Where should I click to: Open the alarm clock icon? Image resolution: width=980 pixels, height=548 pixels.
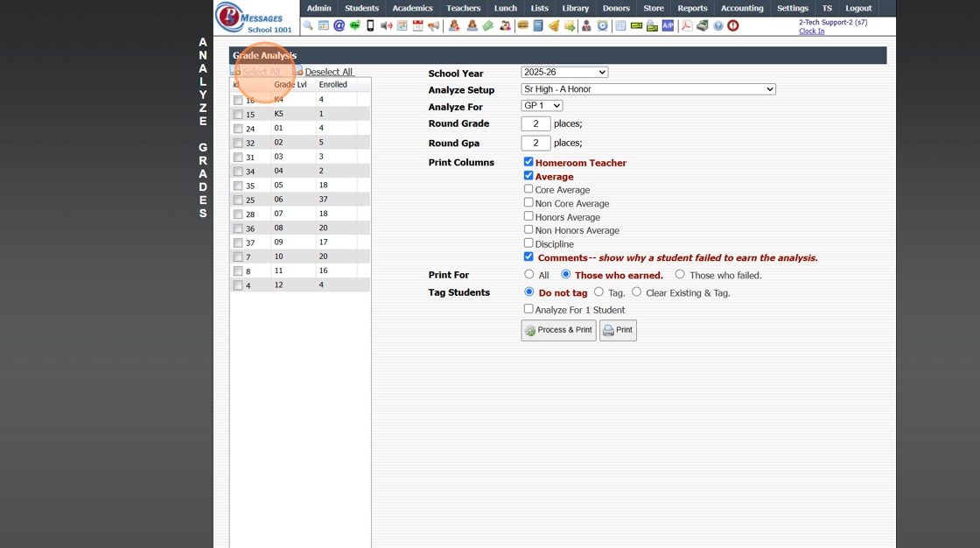602,25
